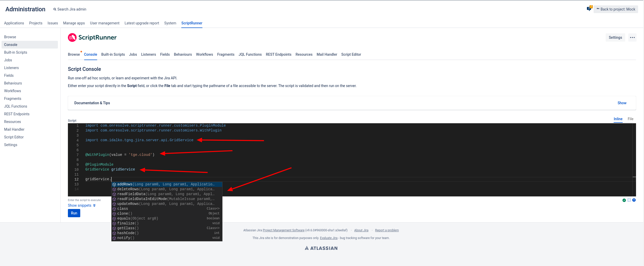Click Back to project: Mock
The height and width of the screenshot is (266, 644).
pos(616,9)
